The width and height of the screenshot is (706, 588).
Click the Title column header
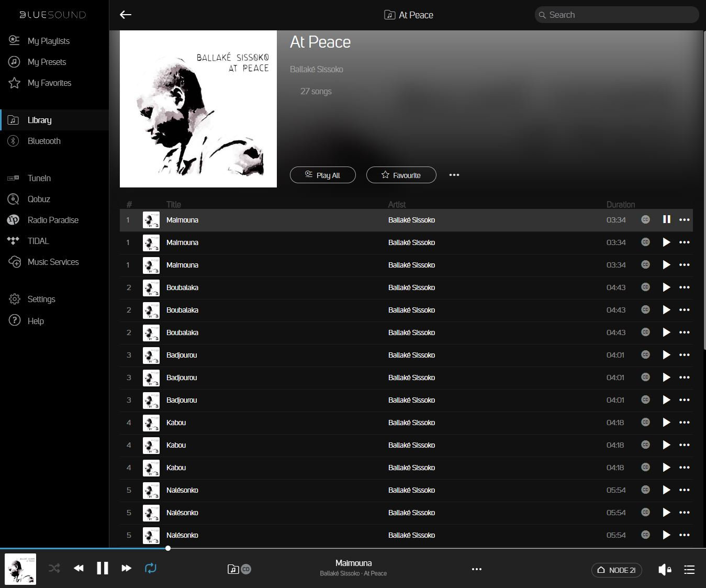(x=174, y=204)
